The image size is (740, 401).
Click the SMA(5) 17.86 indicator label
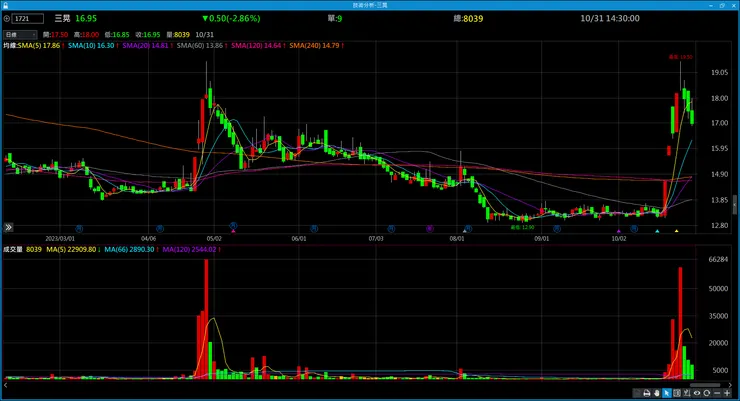pos(39,46)
